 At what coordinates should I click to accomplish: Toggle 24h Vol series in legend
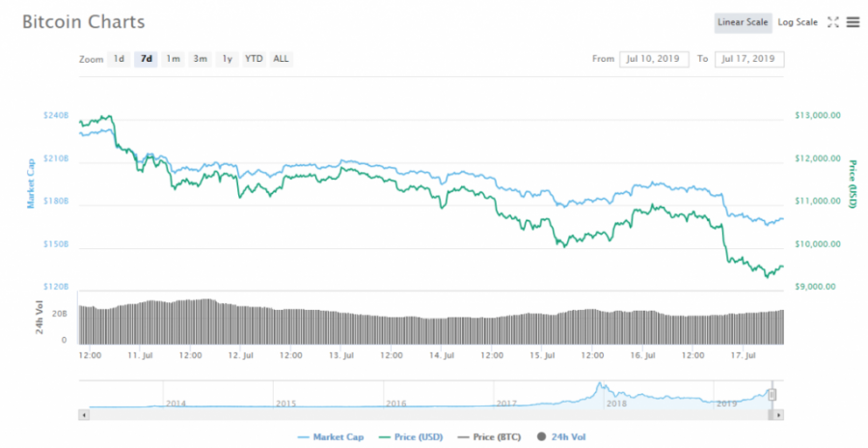point(561,437)
